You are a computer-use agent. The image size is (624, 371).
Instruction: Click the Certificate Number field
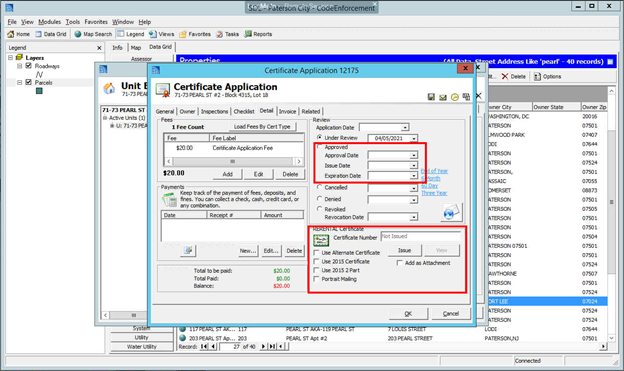(420, 236)
